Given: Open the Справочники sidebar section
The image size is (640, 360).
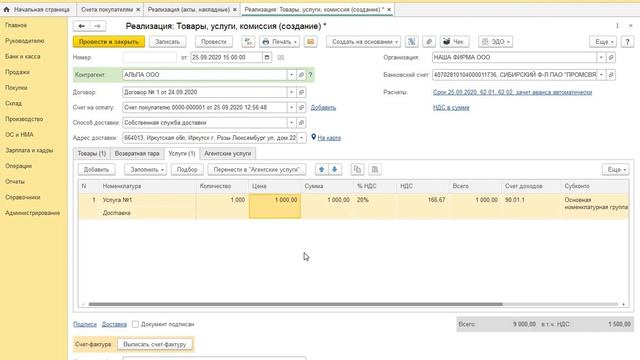Looking at the screenshot, I should pos(23,198).
